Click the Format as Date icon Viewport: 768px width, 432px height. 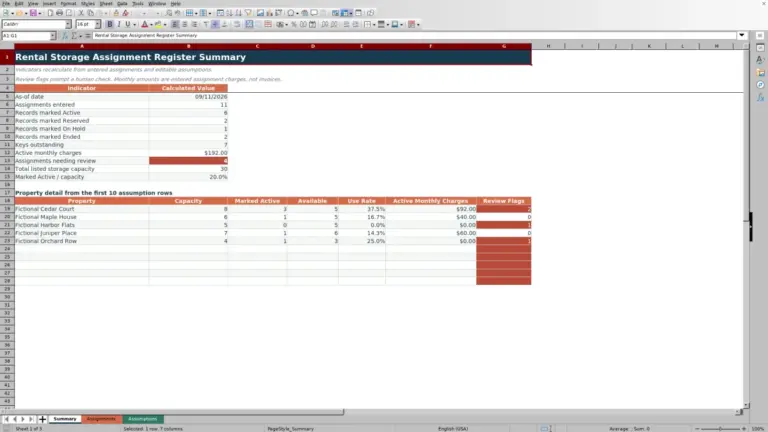click(x=312, y=24)
